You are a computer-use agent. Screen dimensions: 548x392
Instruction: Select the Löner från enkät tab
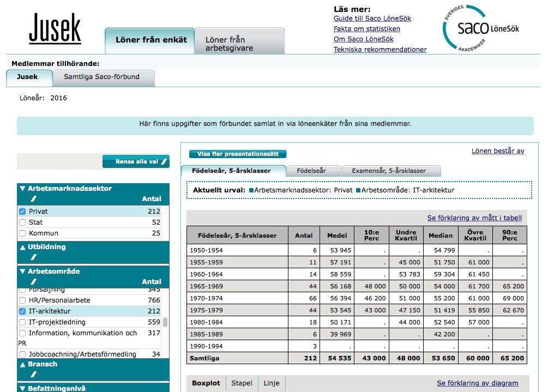149,40
